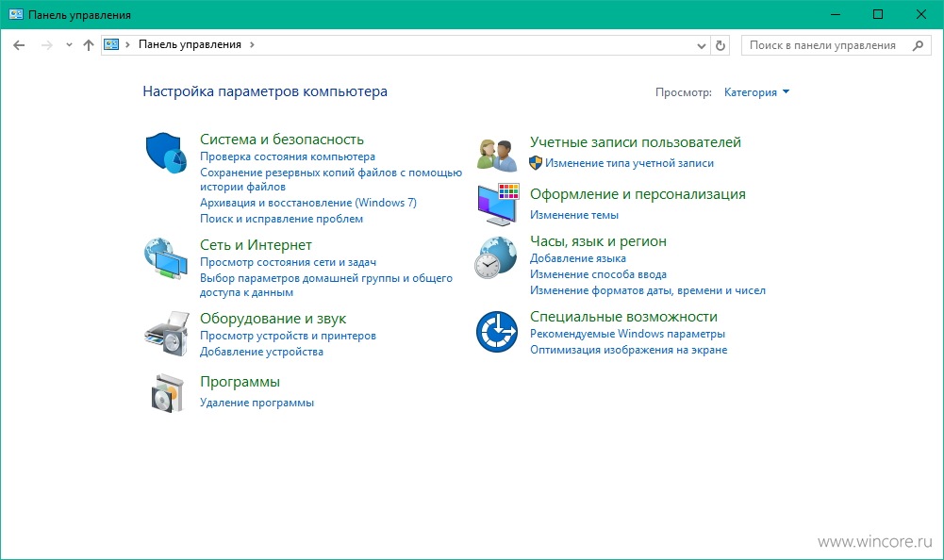Click the Control Panel icon in address bar
944x560 pixels.
111,44
